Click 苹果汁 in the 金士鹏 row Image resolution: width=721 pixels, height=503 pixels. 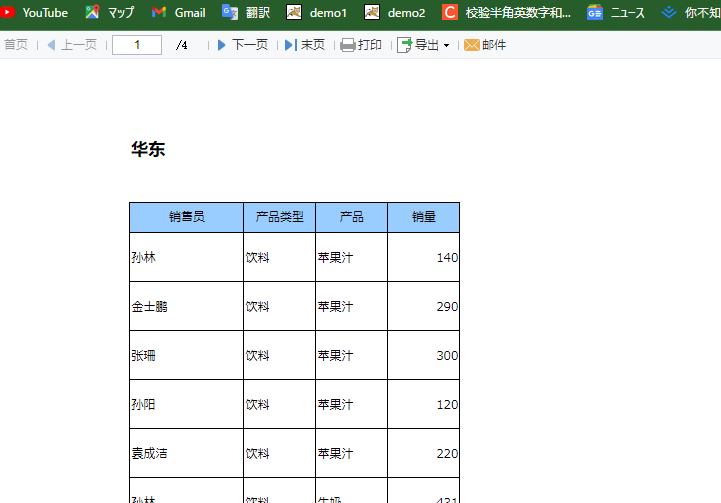pos(335,306)
